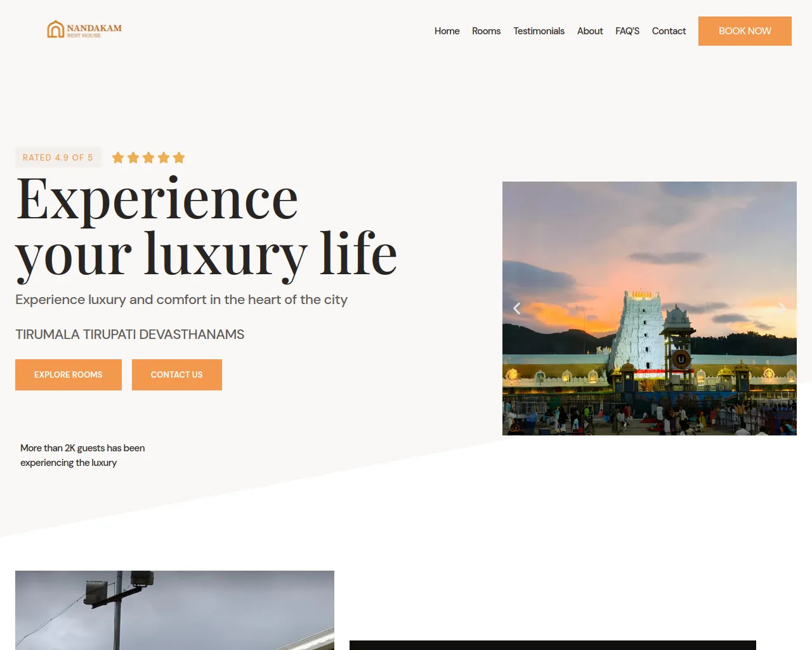Open the Home menu item
812x650 pixels.
click(447, 31)
